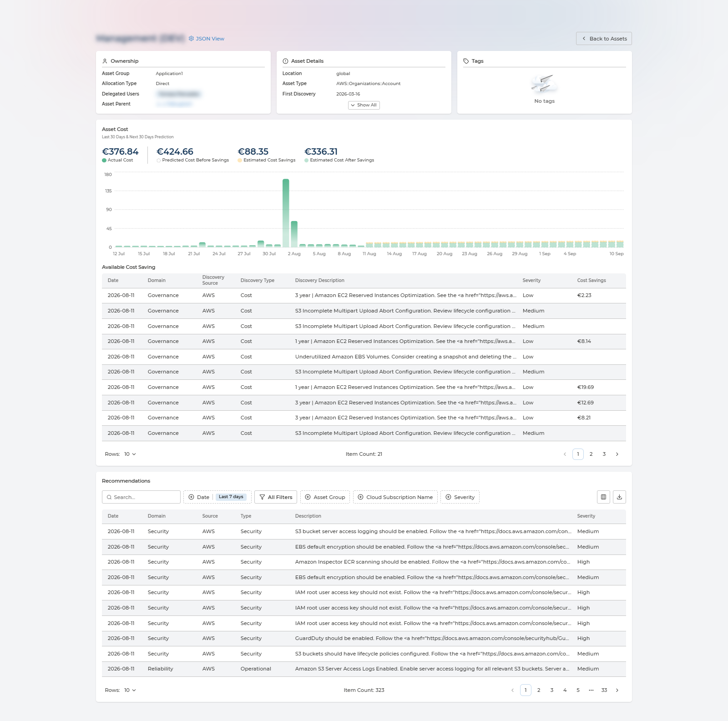Click the search magnifier icon
This screenshot has height=721, width=728.
coord(109,497)
